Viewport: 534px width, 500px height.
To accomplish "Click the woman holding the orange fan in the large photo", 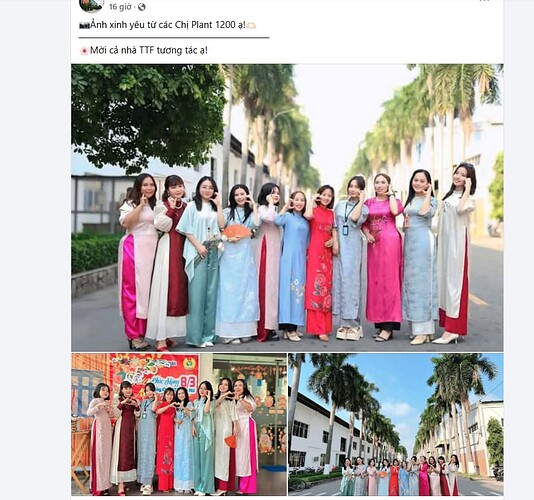I will pyautogui.click(x=237, y=264).
